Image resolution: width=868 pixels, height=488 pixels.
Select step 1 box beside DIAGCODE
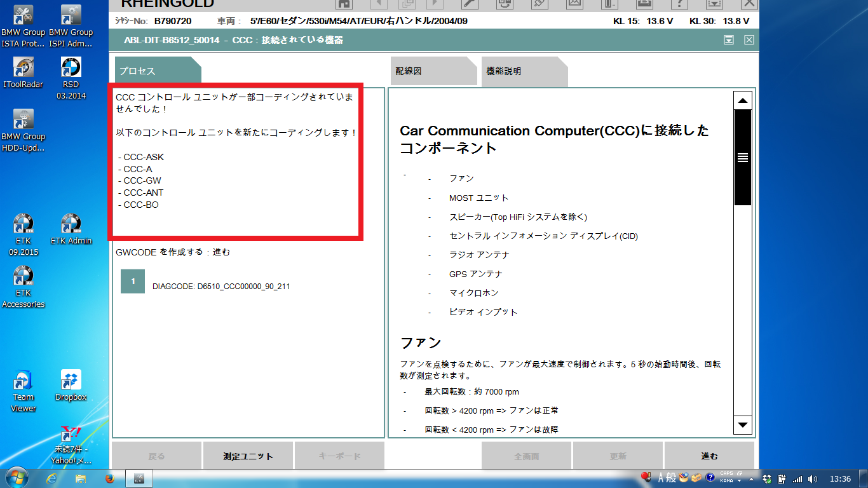click(133, 281)
